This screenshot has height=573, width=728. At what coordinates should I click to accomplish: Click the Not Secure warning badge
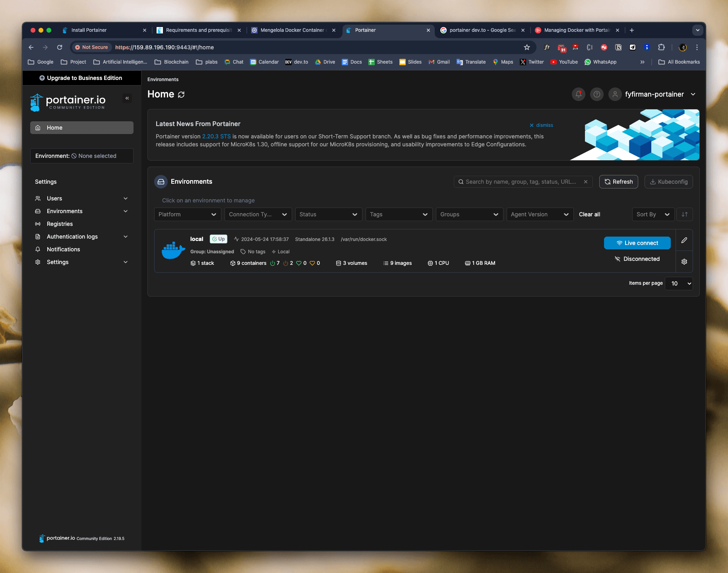[91, 47]
